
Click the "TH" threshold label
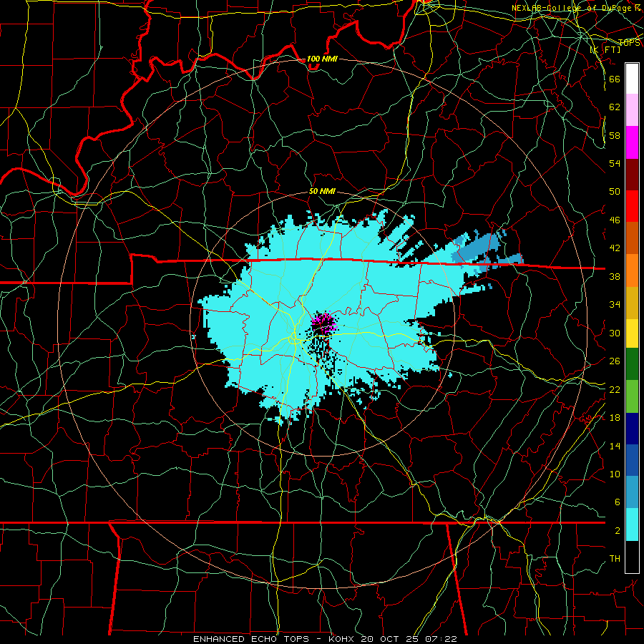pyautogui.click(x=615, y=559)
